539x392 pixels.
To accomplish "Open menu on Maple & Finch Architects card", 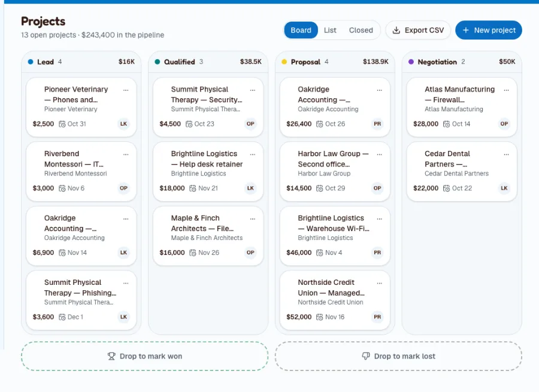I will click(x=253, y=218).
